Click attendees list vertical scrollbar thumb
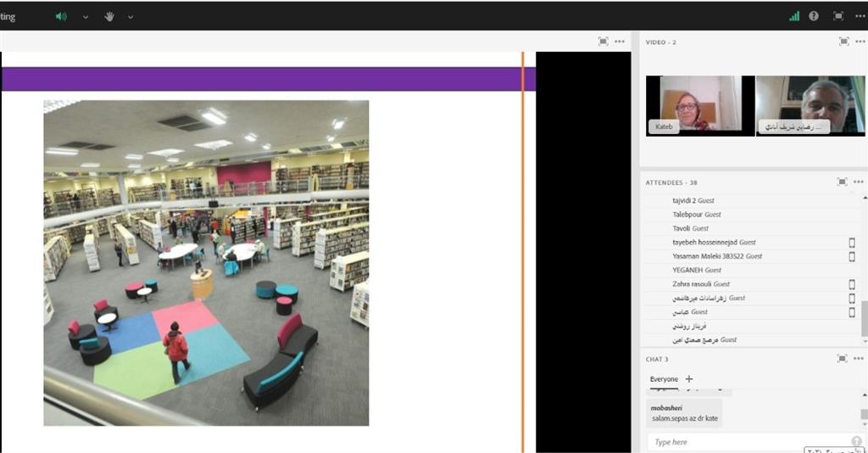Screen dimensions: 868x453 864,318
